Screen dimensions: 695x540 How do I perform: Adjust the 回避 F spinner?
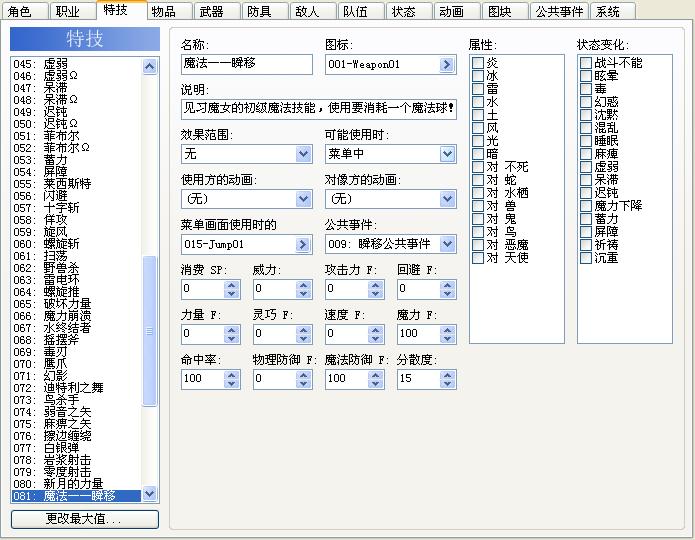pos(447,289)
